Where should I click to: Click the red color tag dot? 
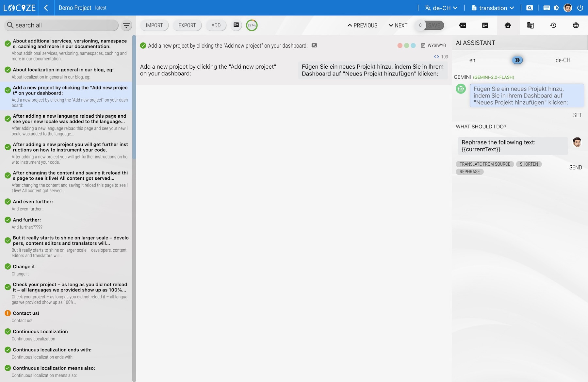point(400,46)
